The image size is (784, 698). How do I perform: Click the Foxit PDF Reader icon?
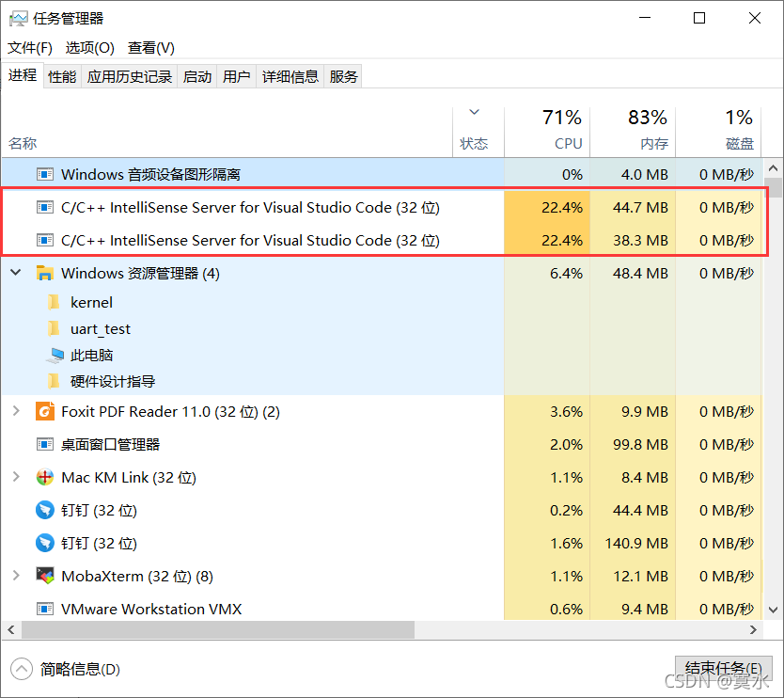coord(45,411)
